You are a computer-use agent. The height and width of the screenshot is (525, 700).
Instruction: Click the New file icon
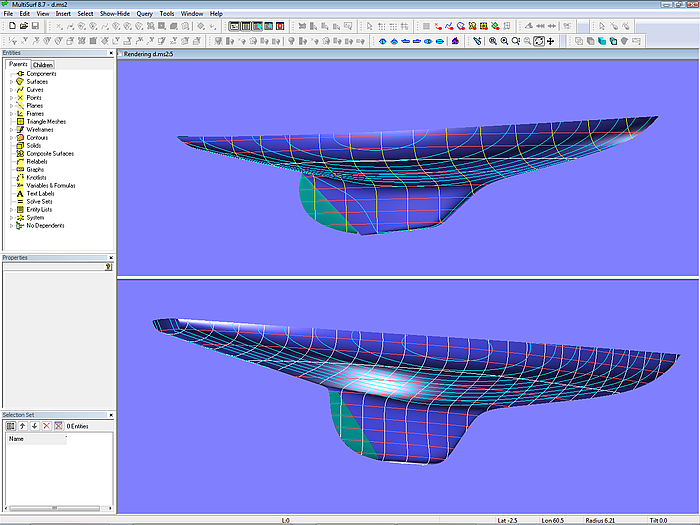pyautogui.click(x=12, y=26)
